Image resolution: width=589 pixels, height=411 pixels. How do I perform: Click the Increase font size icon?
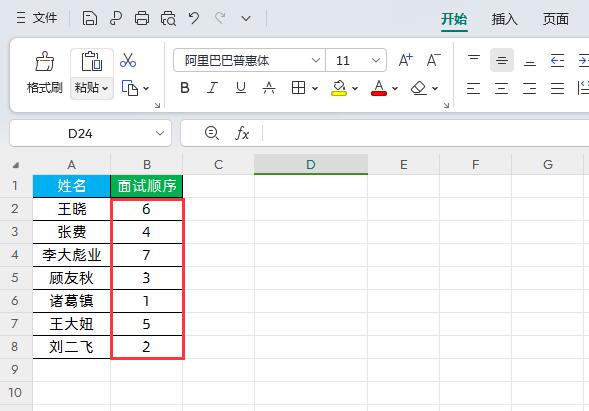click(x=406, y=60)
